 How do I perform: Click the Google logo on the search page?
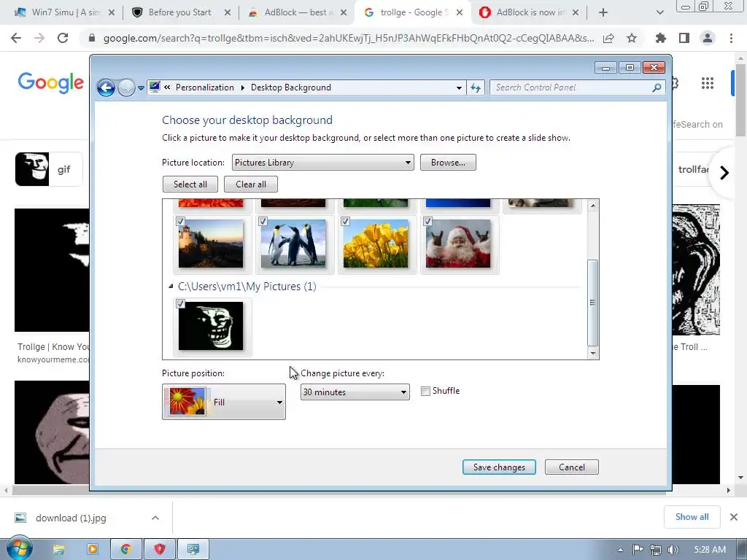tap(51, 82)
